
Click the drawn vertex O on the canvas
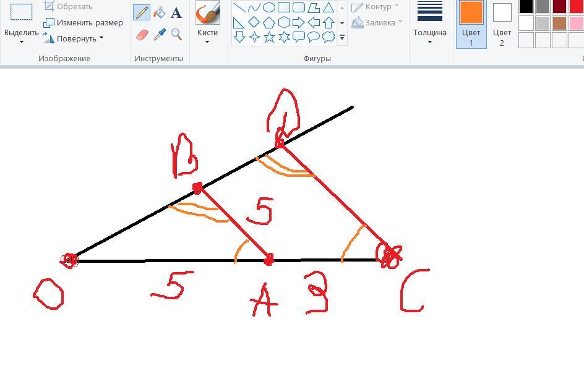[69, 260]
